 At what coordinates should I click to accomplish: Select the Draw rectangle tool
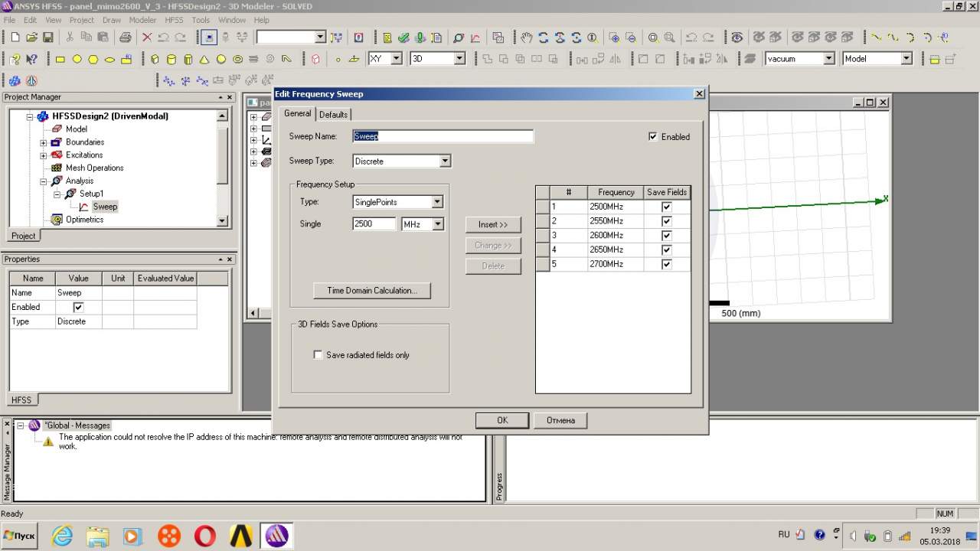click(x=60, y=59)
